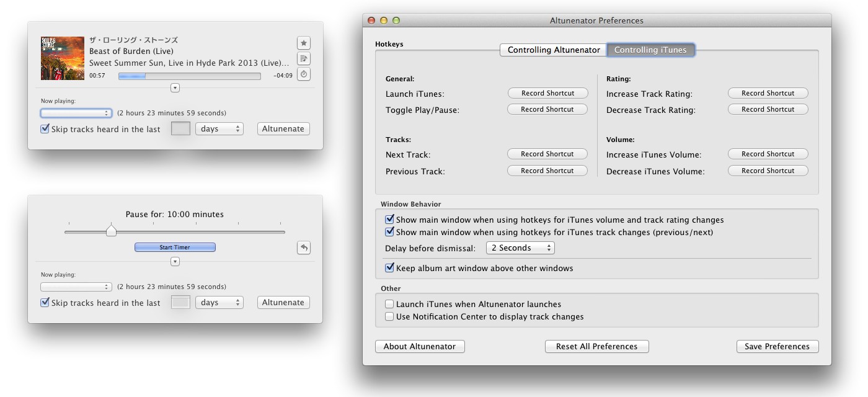Record shortcut for Toggle Play/Pause
Viewport: 868px width, 397px height.
[547, 109]
